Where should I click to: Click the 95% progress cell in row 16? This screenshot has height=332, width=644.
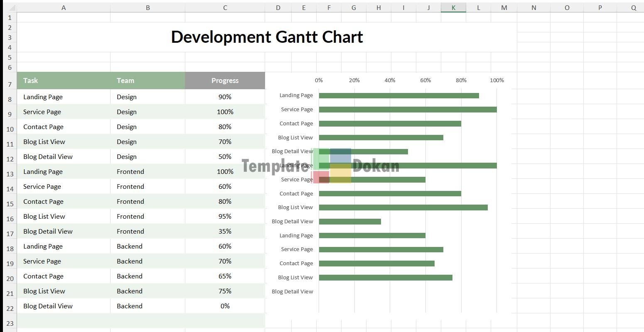click(x=225, y=216)
